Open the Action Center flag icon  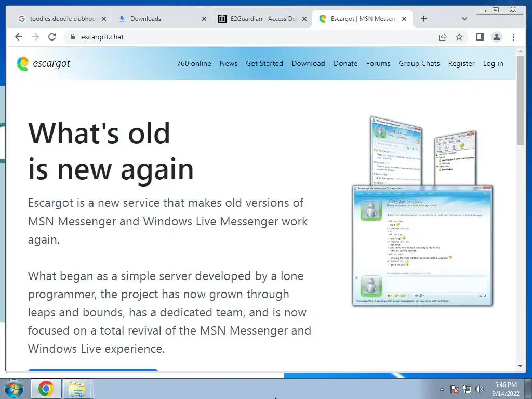click(455, 389)
